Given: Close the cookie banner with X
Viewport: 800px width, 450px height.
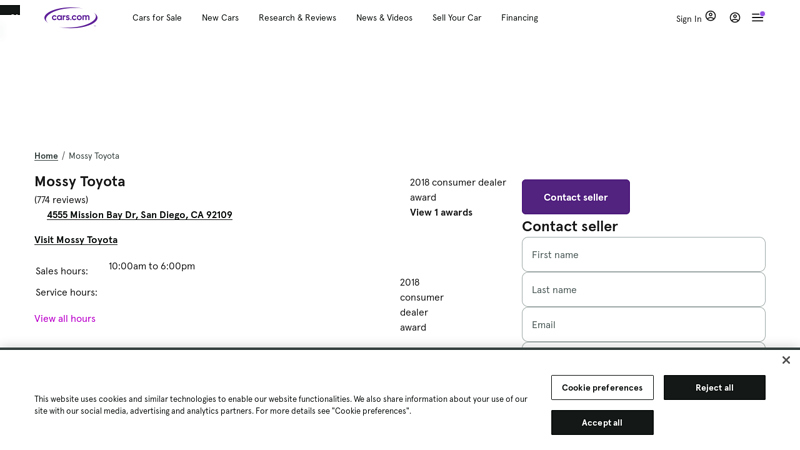Looking at the screenshot, I should click(786, 360).
